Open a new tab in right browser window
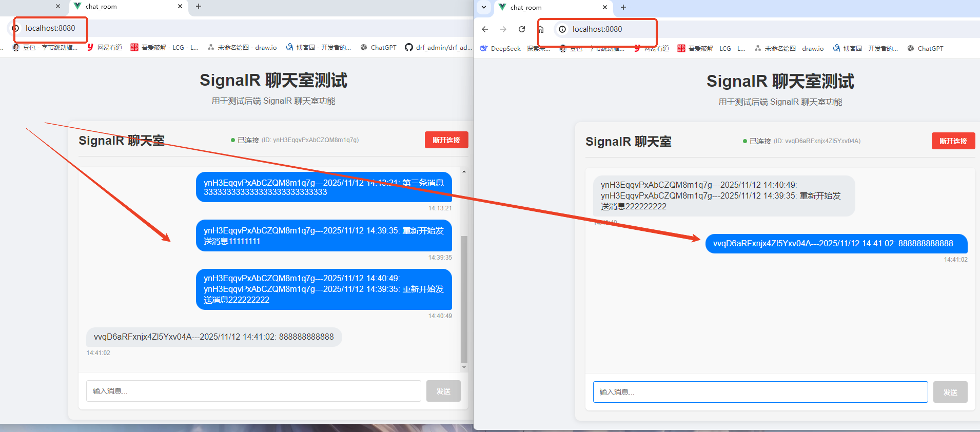 623,7
